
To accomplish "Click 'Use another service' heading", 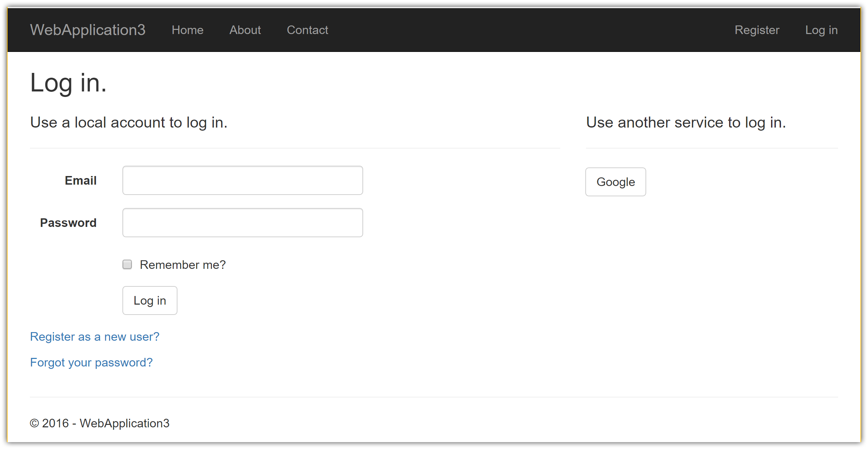I will pyautogui.click(x=686, y=122).
